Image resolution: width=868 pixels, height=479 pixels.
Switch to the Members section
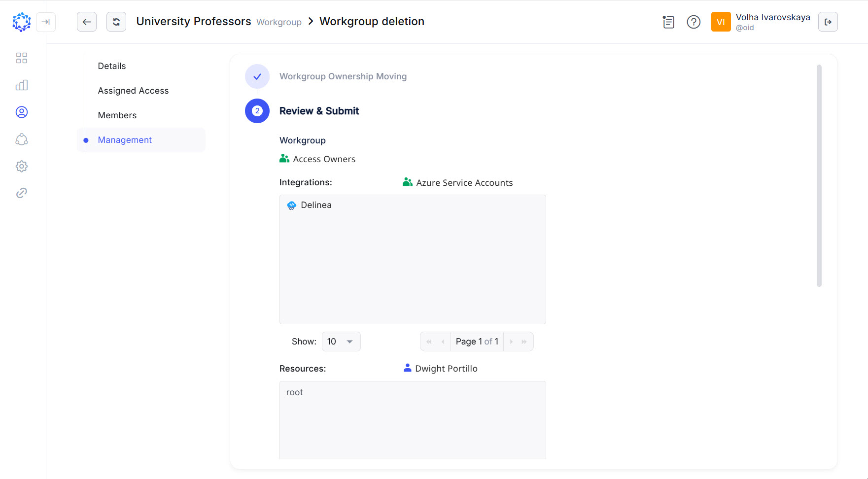[117, 115]
